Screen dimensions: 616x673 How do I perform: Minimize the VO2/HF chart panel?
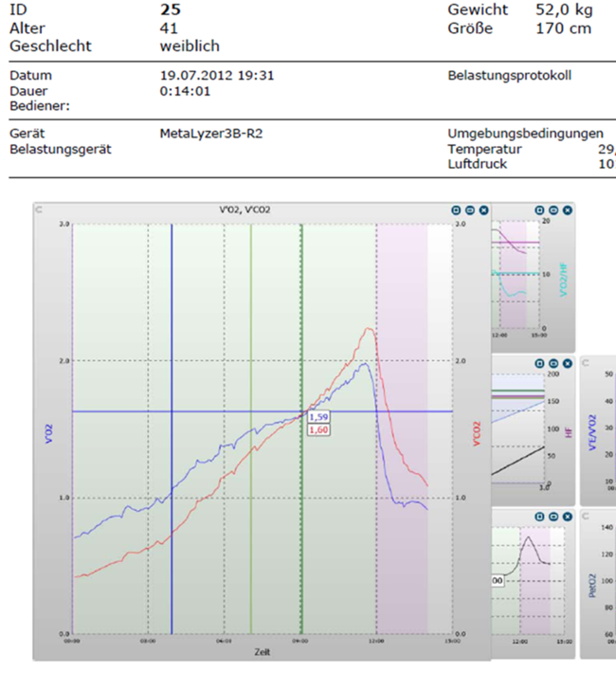[x=553, y=209]
